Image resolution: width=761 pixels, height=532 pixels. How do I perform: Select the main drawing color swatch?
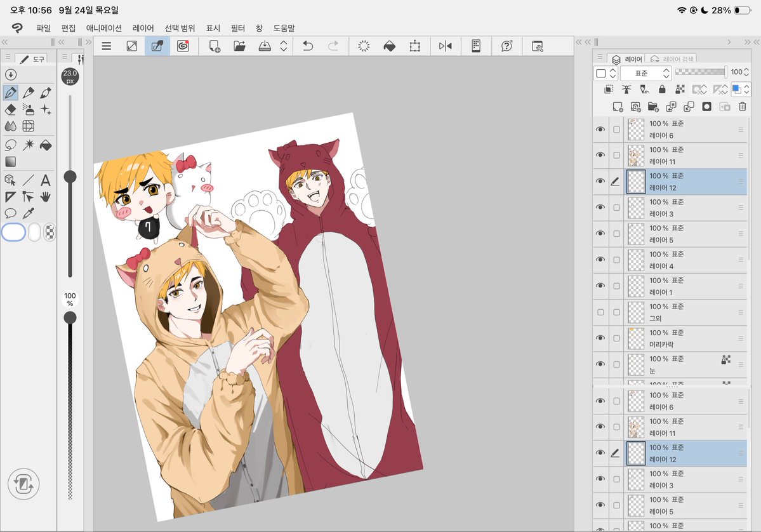[x=13, y=232]
